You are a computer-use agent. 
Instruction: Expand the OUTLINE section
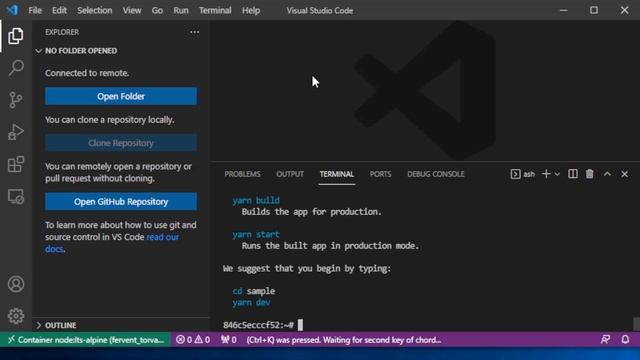click(121, 325)
